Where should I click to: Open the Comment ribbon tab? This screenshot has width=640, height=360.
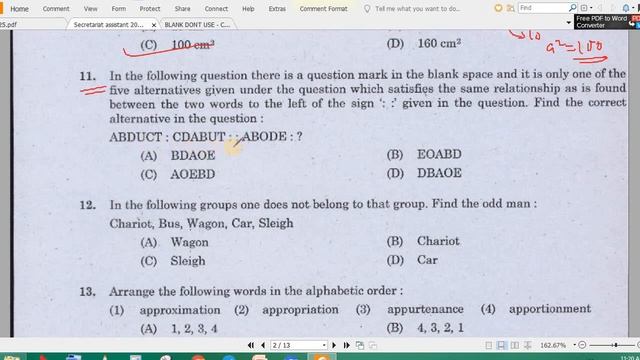click(x=56, y=9)
